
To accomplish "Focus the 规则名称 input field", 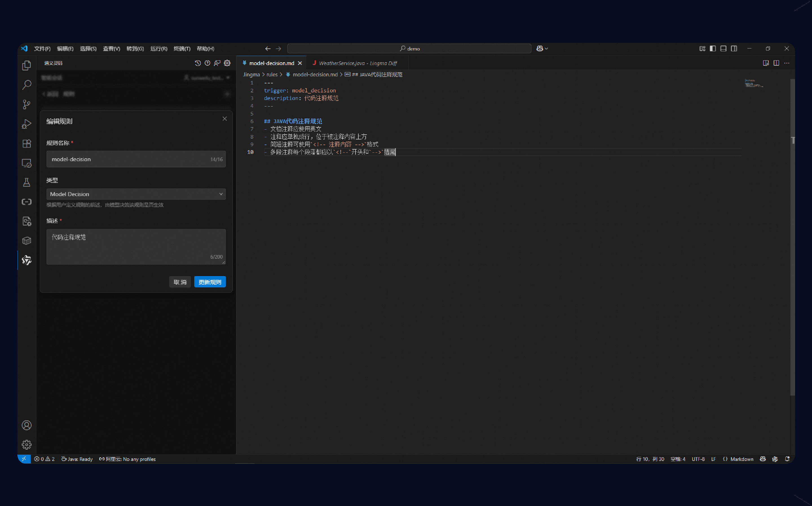I will point(136,159).
